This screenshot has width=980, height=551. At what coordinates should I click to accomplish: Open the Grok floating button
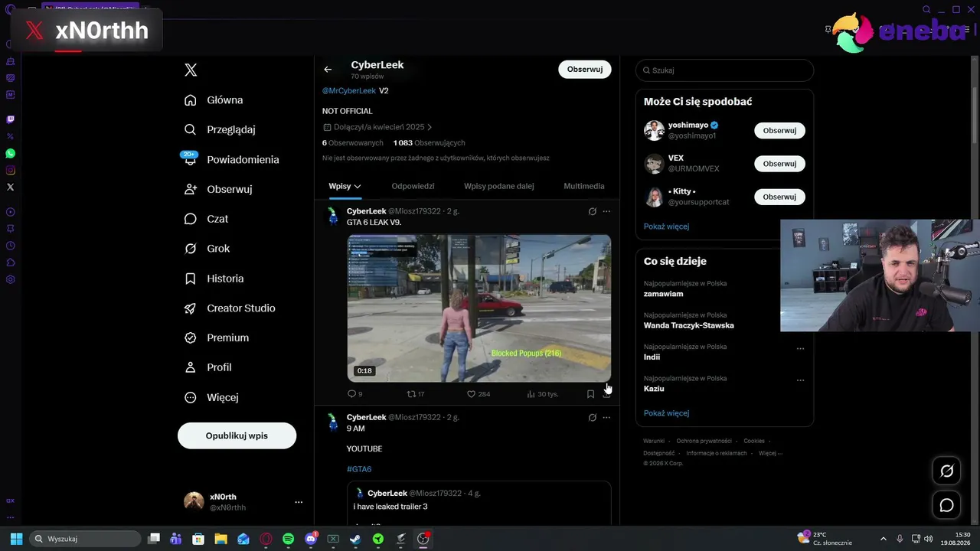947,471
